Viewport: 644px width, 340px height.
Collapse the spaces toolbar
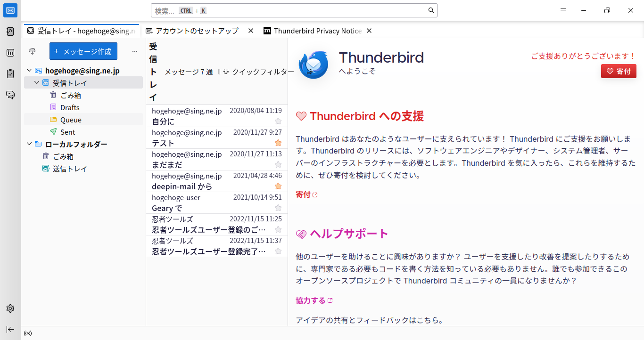10,329
